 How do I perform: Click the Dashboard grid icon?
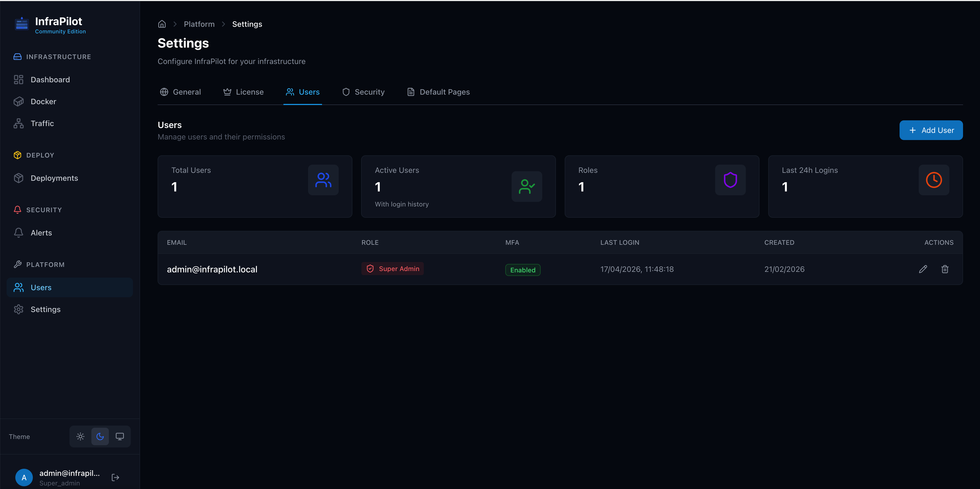(18, 80)
